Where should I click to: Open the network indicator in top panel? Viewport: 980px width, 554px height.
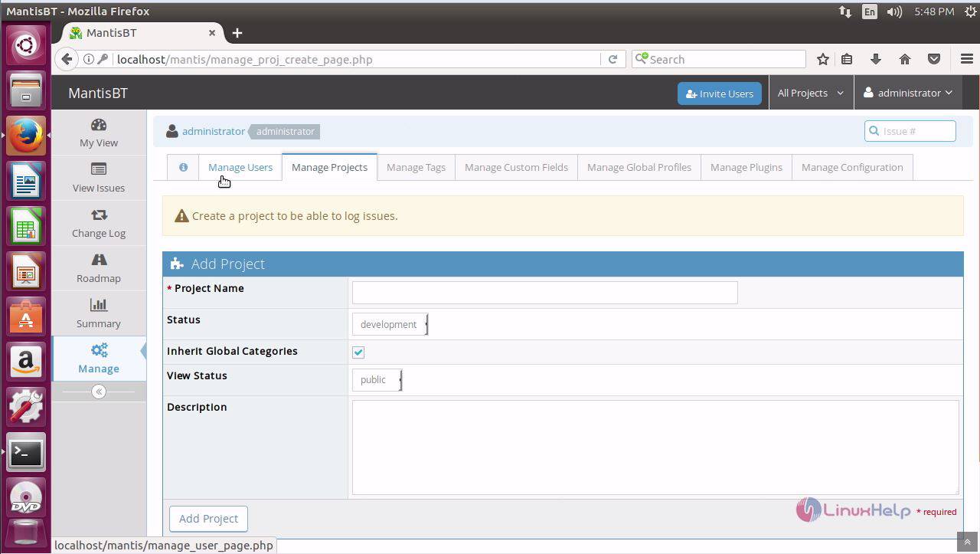pyautogui.click(x=845, y=11)
